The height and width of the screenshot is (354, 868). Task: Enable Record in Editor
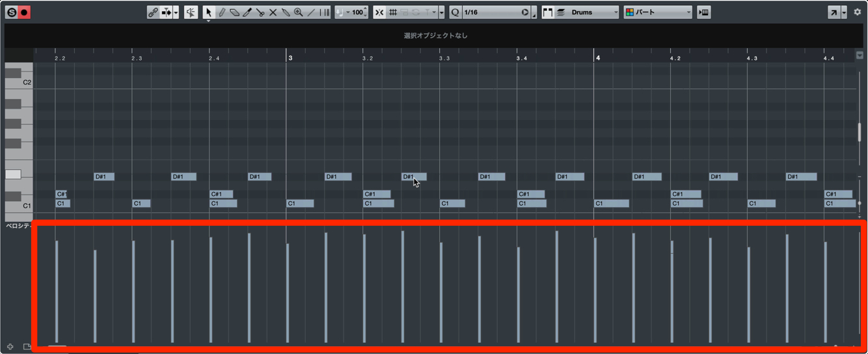[x=24, y=12]
